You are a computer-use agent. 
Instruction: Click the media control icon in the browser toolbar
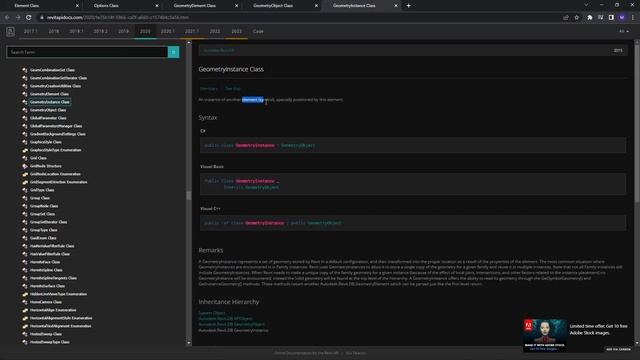[x=600, y=18]
